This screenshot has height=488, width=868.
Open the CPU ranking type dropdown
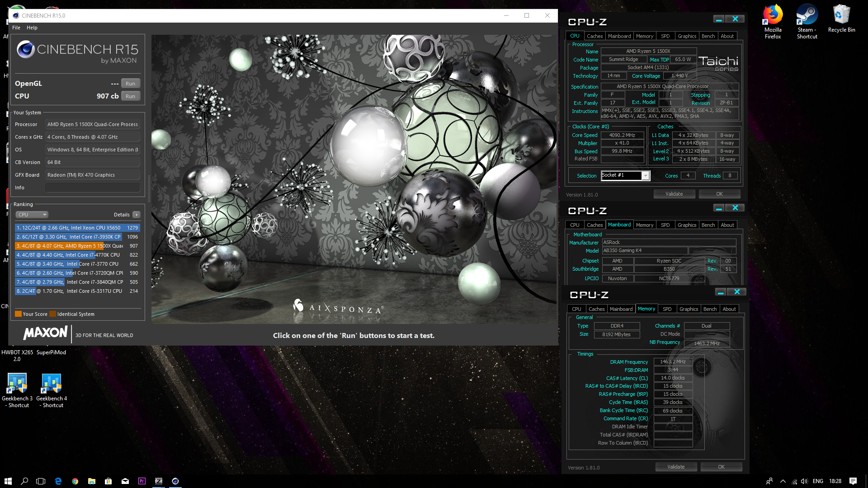[x=32, y=215]
